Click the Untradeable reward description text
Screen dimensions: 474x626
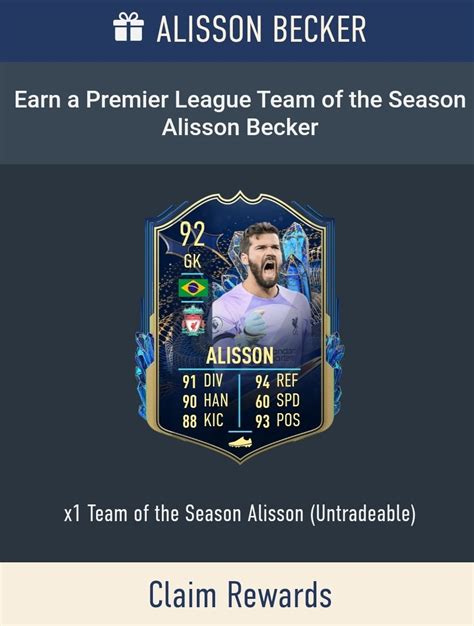coord(240,513)
